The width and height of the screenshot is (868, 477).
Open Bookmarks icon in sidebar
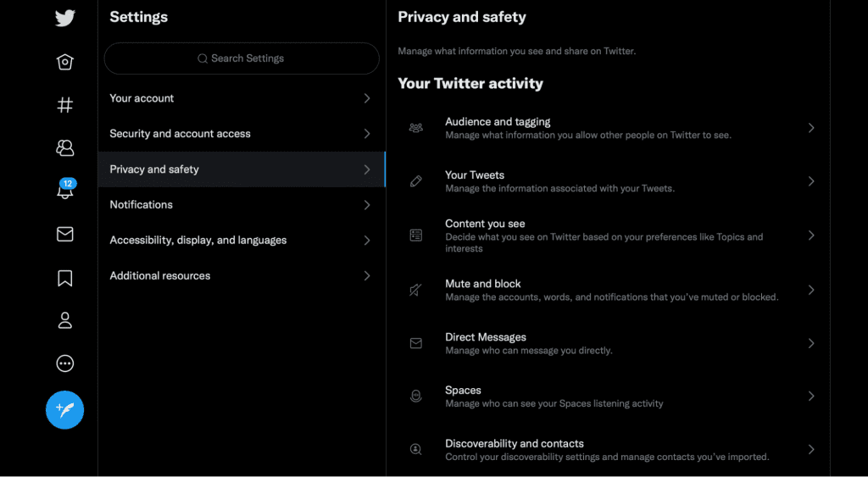64,278
